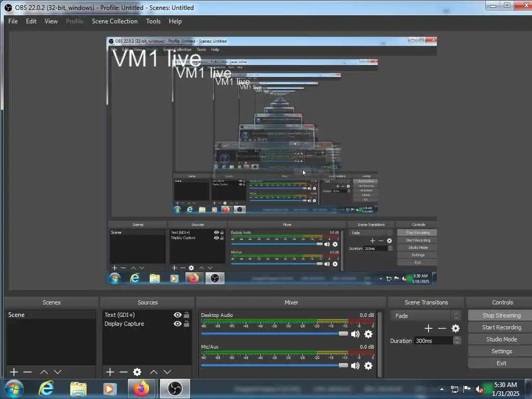Screen dimensions: 532x399
Task: Move scene up with the arrow
Action: tap(44, 372)
